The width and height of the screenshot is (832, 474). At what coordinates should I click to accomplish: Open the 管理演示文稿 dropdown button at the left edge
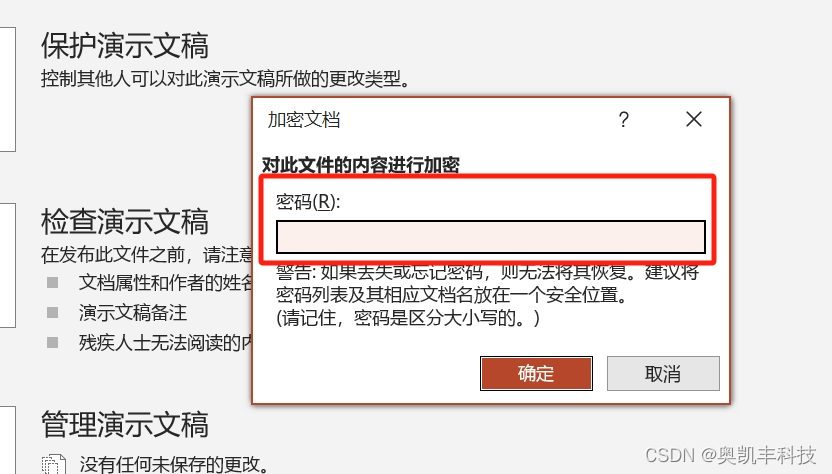click(7, 440)
